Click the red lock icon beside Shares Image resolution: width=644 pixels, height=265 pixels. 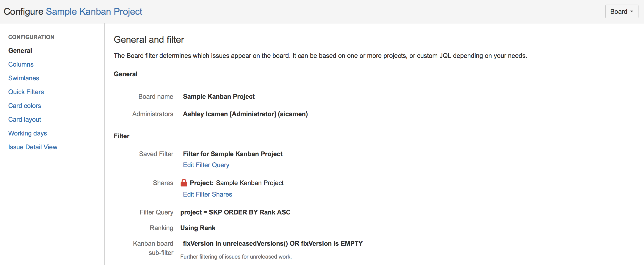tap(184, 183)
